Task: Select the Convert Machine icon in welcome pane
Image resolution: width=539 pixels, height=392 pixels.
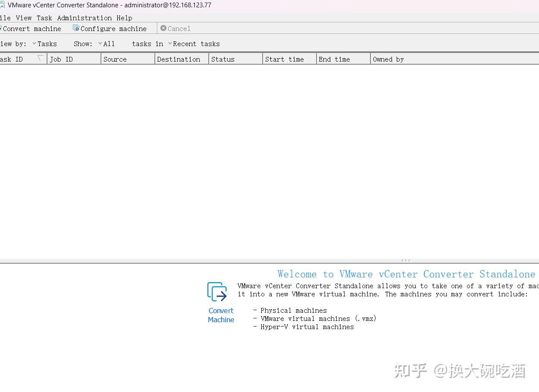Action: pyautogui.click(x=217, y=292)
